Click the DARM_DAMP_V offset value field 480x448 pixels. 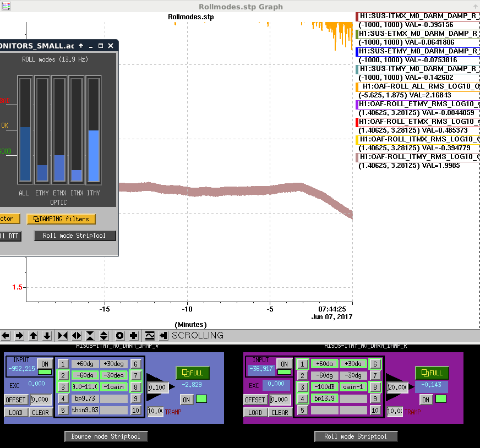pos(41,400)
